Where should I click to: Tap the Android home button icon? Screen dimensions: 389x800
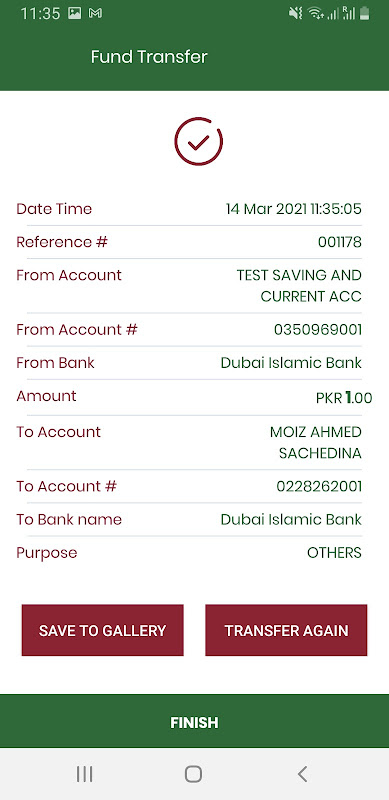[193, 774]
